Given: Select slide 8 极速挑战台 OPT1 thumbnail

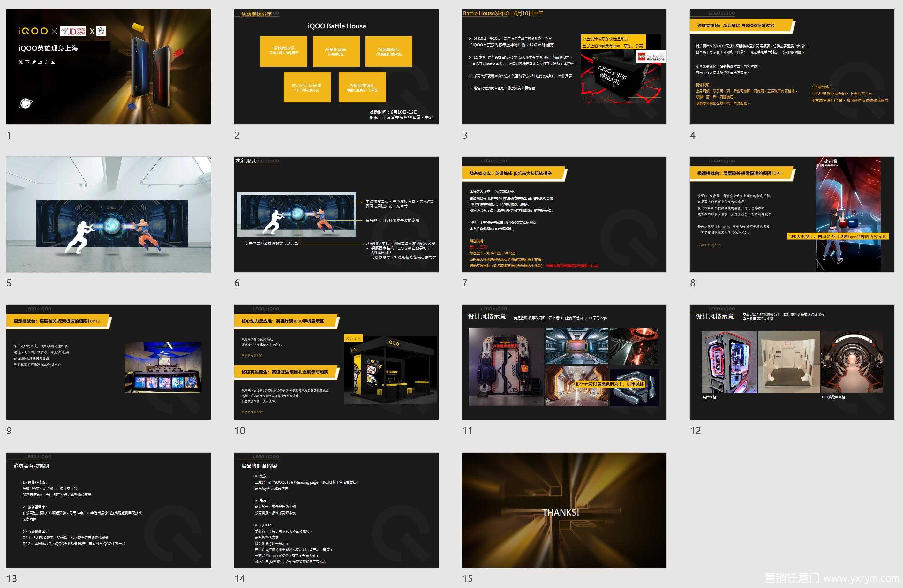Looking at the screenshot, I should click(792, 214).
